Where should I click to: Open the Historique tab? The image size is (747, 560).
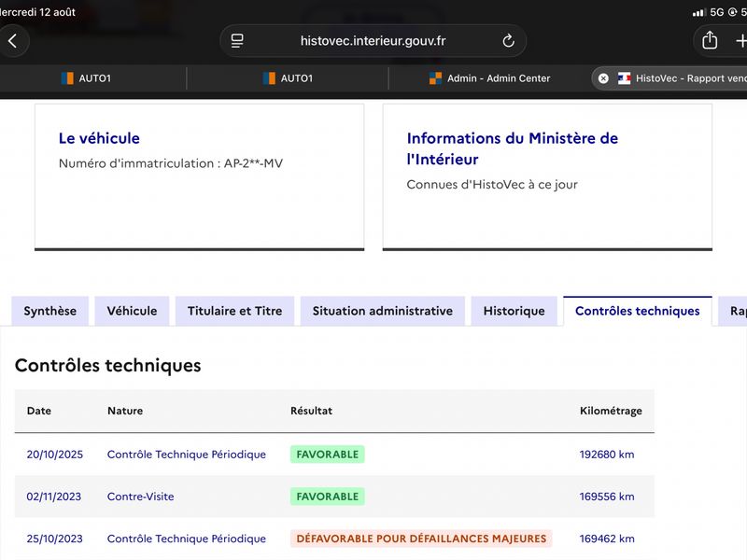coord(514,311)
